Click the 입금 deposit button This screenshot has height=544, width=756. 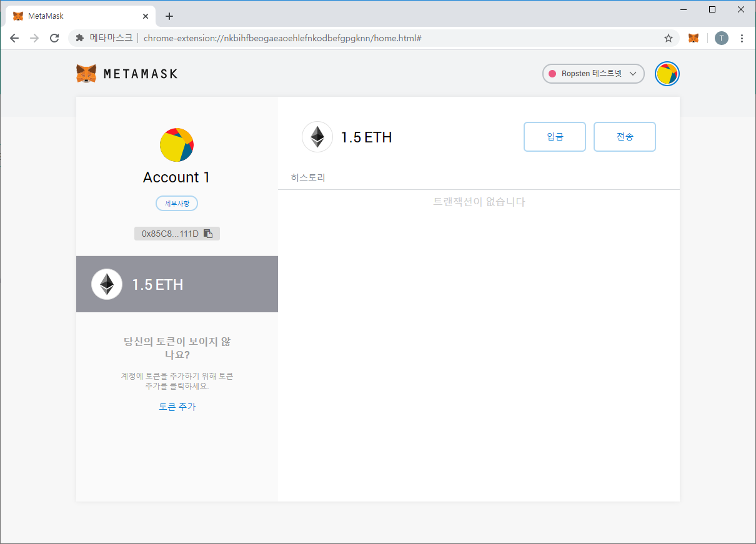tap(555, 137)
